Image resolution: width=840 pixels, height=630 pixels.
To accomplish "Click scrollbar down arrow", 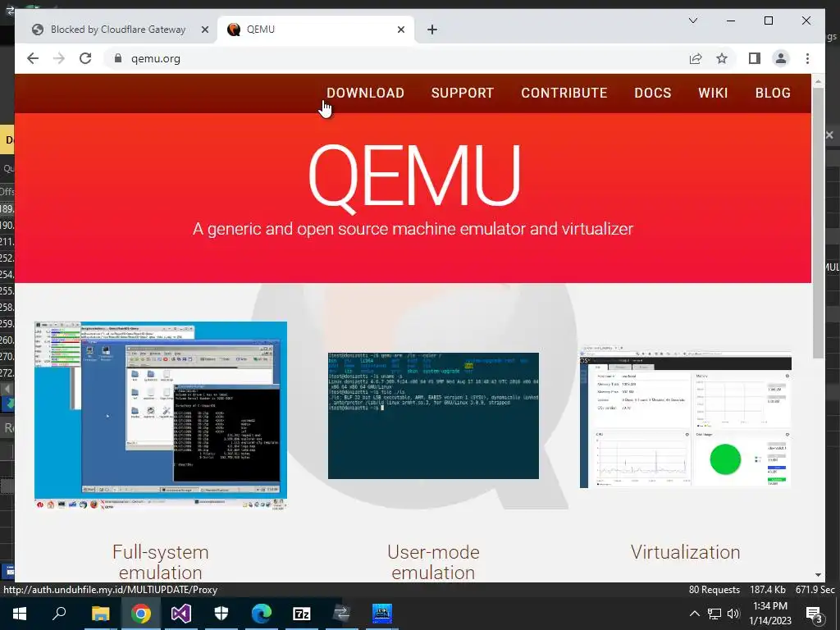I will click(x=818, y=575).
